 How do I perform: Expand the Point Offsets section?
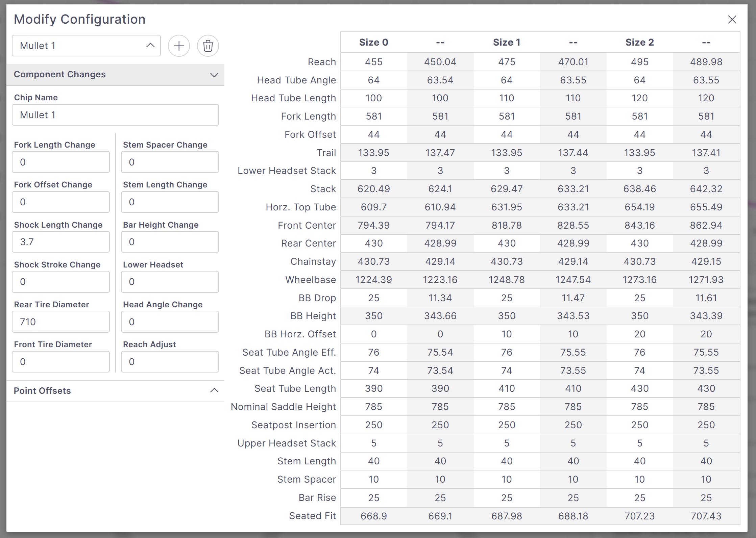214,391
